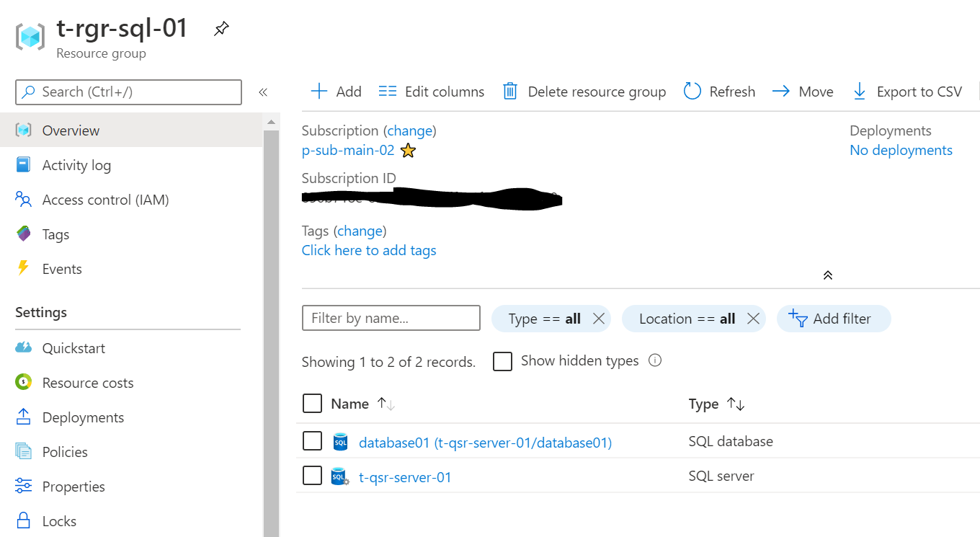Click the Move arrow icon
The width and height of the screenshot is (980, 537).
click(x=781, y=92)
